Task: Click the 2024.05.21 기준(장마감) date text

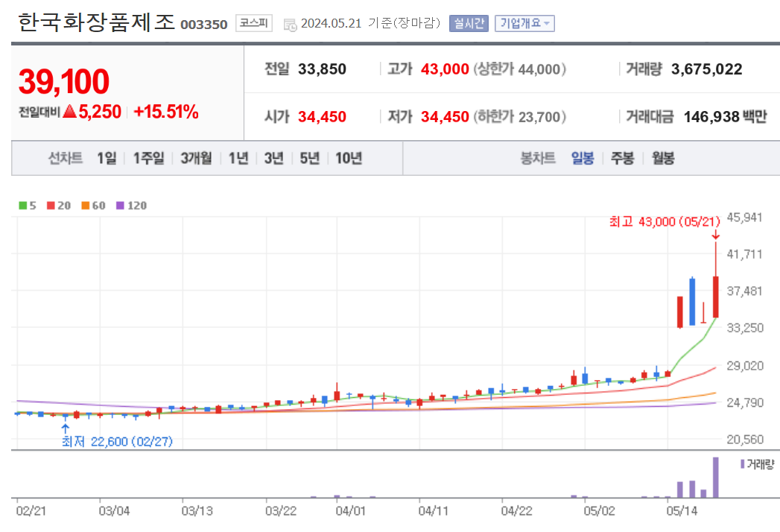Action: click(x=370, y=23)
